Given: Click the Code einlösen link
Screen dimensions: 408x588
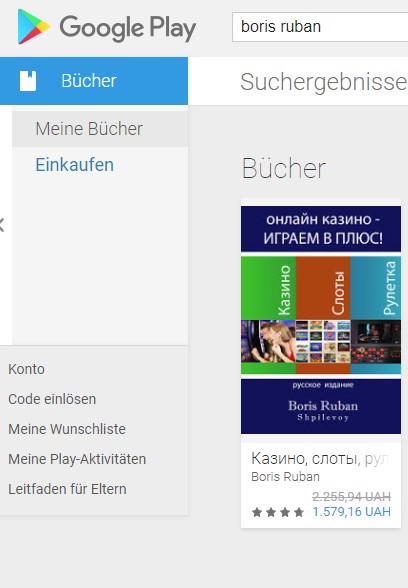Looking at the screenshot, I should click(x=52, y=399).
